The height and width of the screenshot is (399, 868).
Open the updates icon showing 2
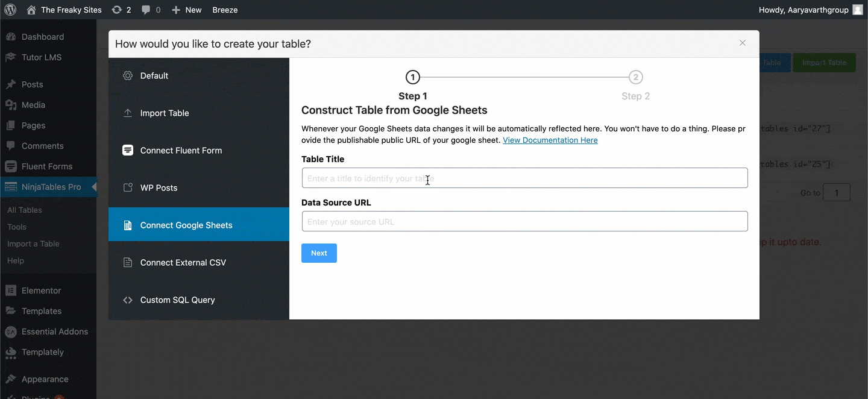[x=117, y=10]
